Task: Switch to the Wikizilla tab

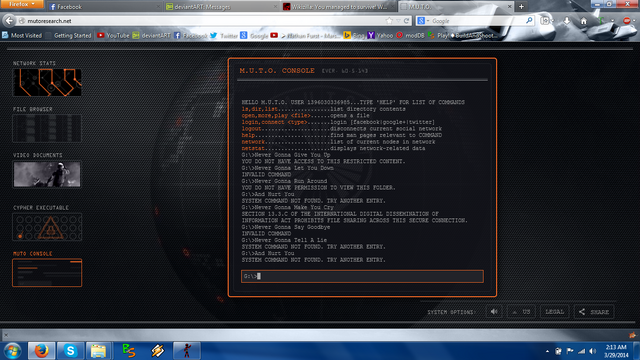Action: tap(338, 7)
